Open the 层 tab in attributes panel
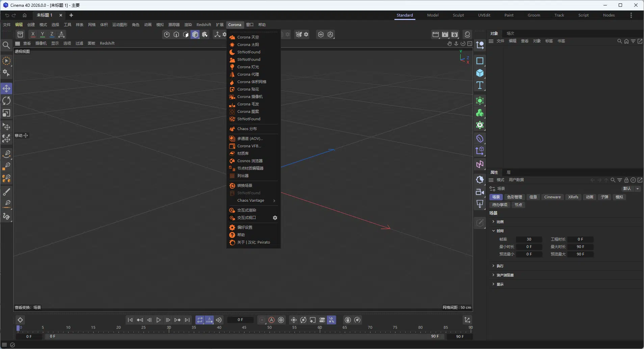The image size is (644, 349). click(509, 172)
